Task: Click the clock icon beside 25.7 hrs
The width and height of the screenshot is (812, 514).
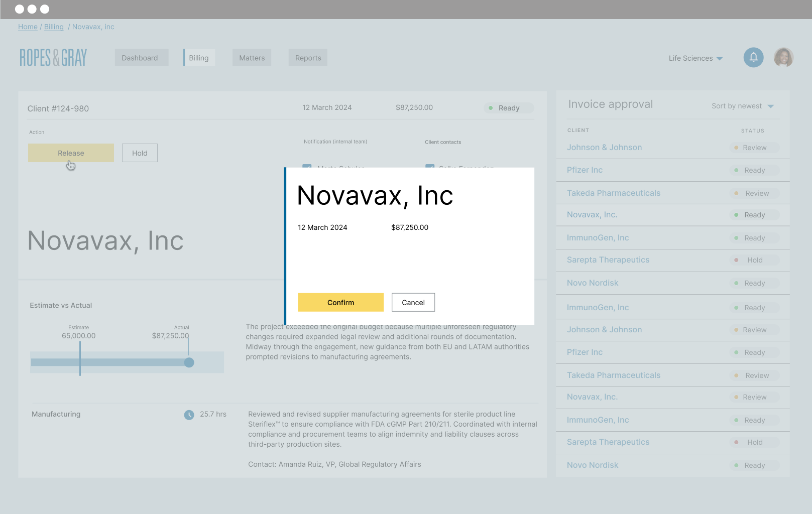Action: [x=189, y=415]
